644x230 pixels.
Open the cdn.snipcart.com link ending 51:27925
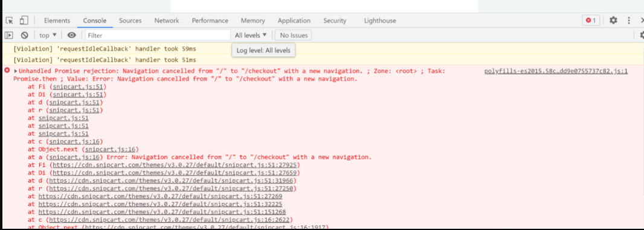[175, 165]
